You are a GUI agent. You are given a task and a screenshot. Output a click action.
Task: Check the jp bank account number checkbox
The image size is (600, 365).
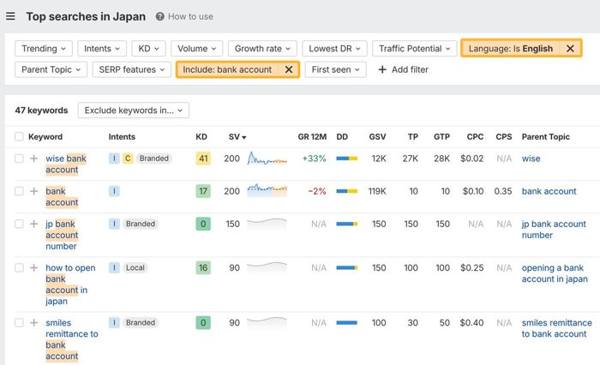[x=19, y=224]
